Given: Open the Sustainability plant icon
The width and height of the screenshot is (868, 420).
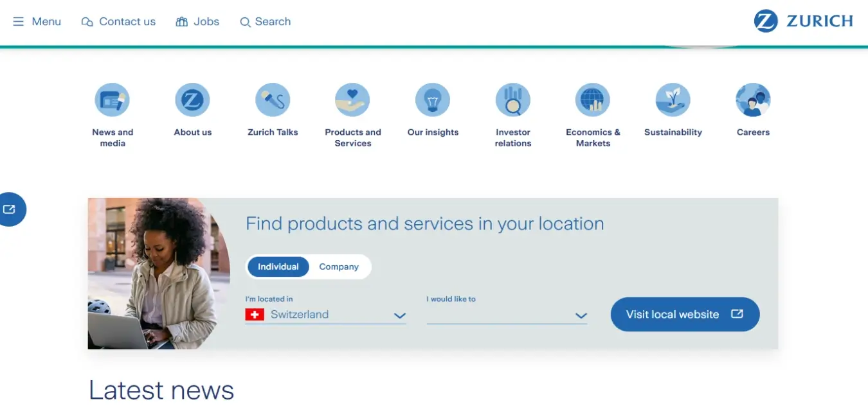Looking at the screenshot, I should pyautogui.click(x=673, y=100).
